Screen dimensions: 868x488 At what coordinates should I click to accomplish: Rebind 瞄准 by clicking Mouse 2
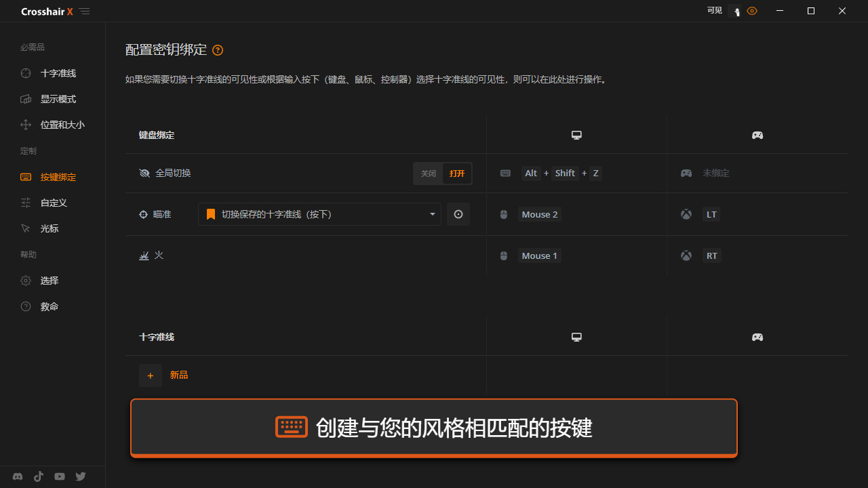click(x=539, y=214)
